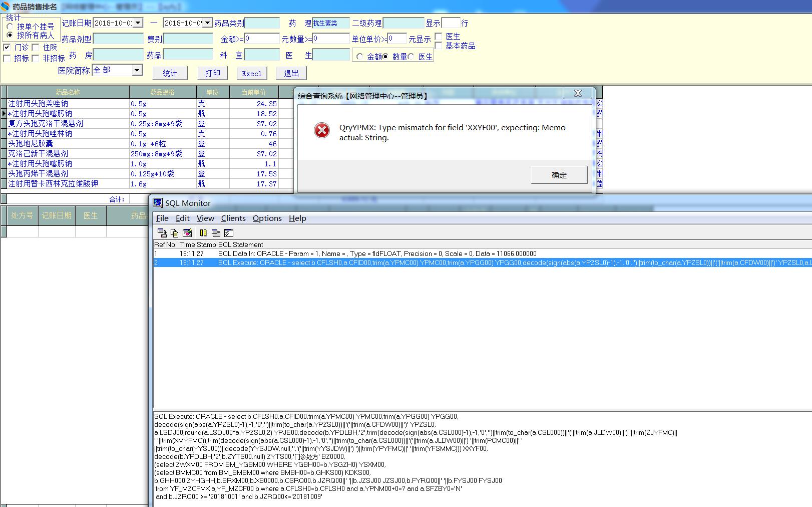Open the end 记账日期 date dropdown
812x507 pixels.
[x=208, y=23]
